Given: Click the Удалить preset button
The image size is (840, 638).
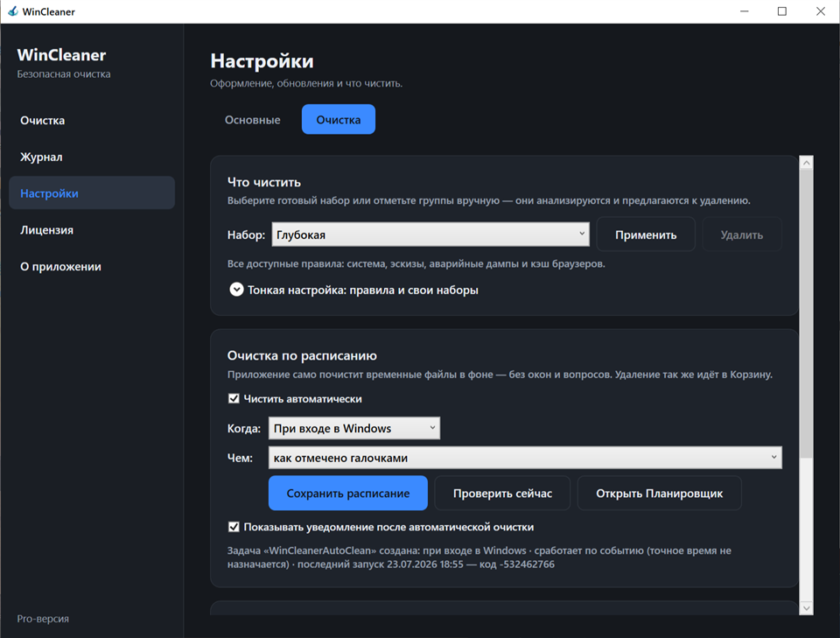Looking at the screenshot, I should coord(741,235).
